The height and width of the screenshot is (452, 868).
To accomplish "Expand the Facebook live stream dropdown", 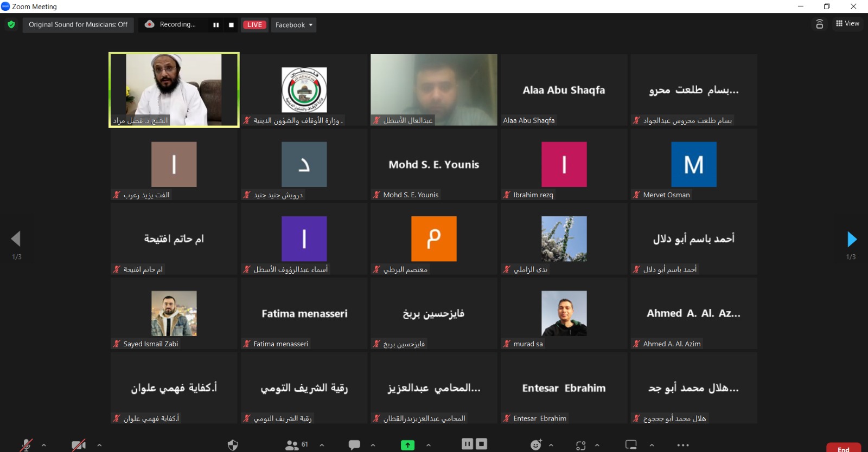I will point(293,25).
